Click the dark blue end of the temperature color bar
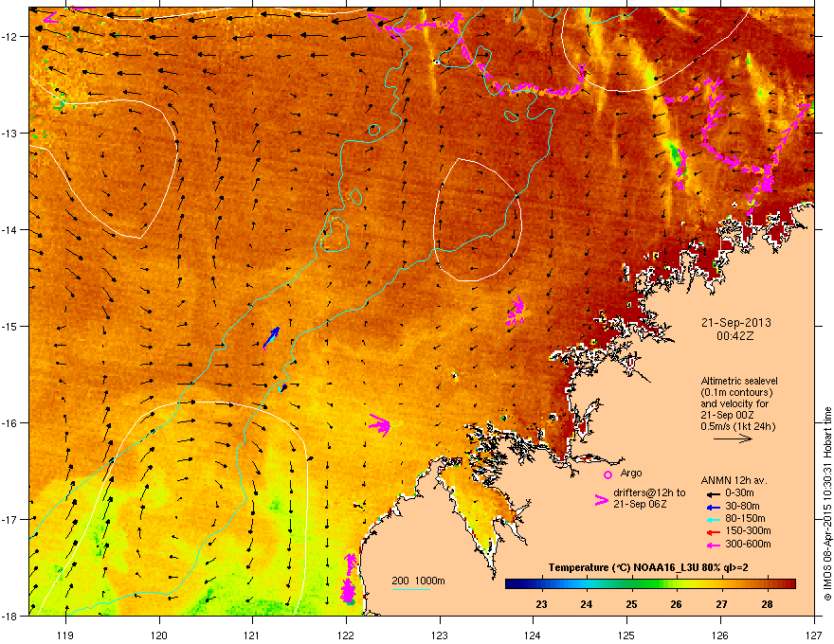 [510, 584]
